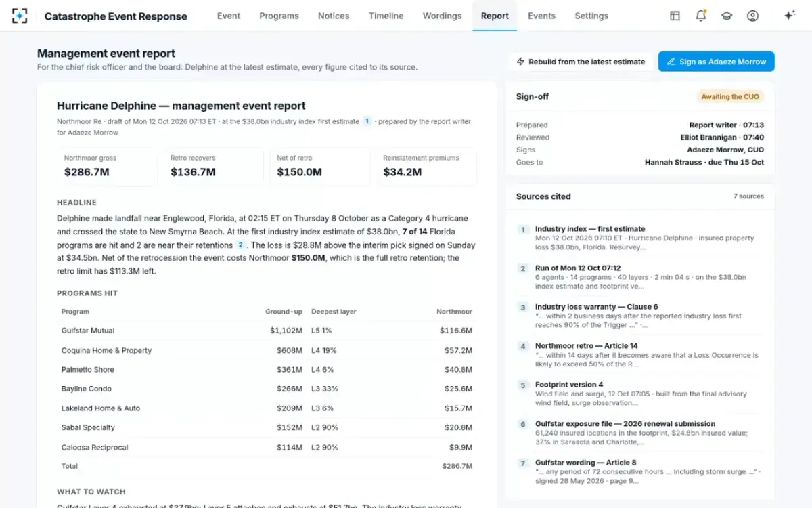Click Gulfstar's $1,102M ground-up value
812x508 pixels.
pyautogui.click(x=286, y=331)
